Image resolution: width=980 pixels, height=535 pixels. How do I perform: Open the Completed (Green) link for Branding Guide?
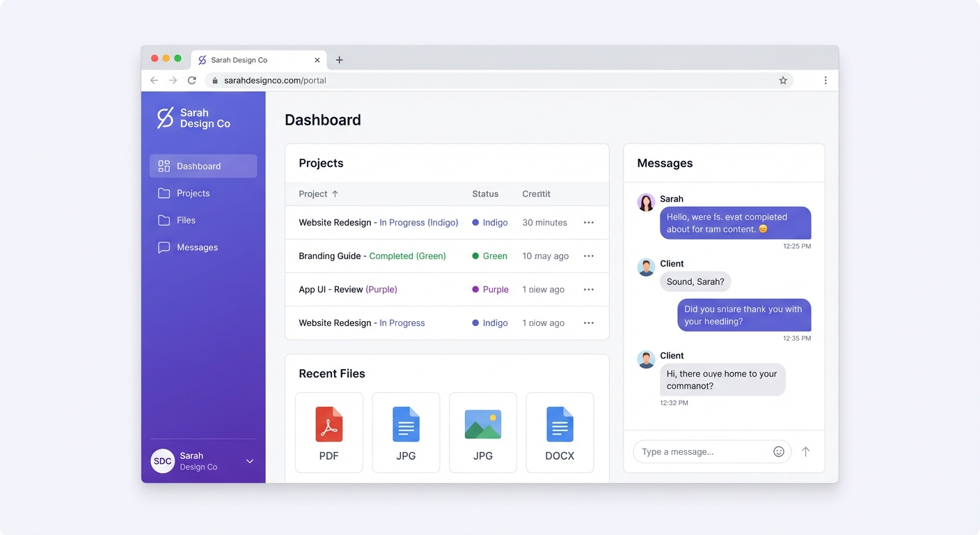coord(408,256)
